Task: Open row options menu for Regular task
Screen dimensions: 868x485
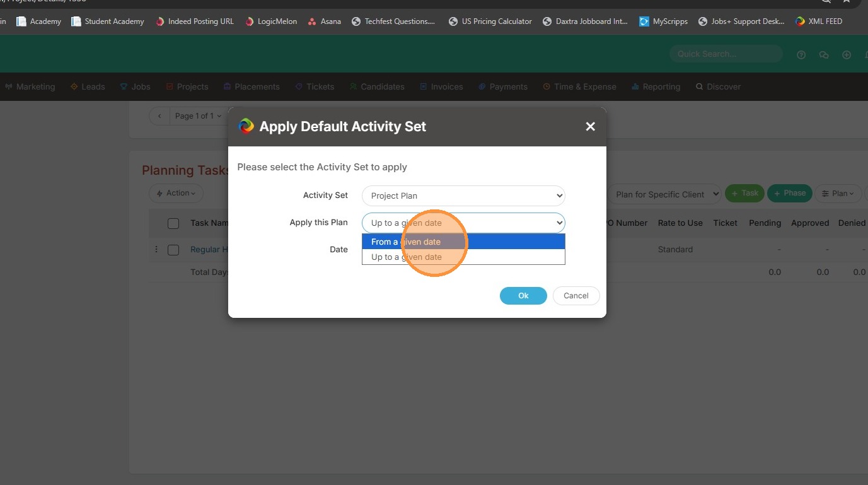Action: point(156,250)
